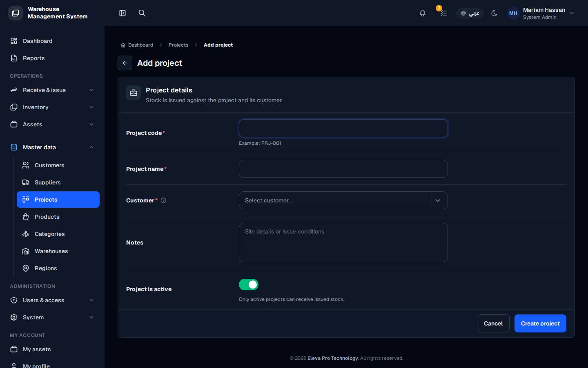Screen dimensions: 588x368
Task: Focus the Project name input field
Action: point(343,169)
